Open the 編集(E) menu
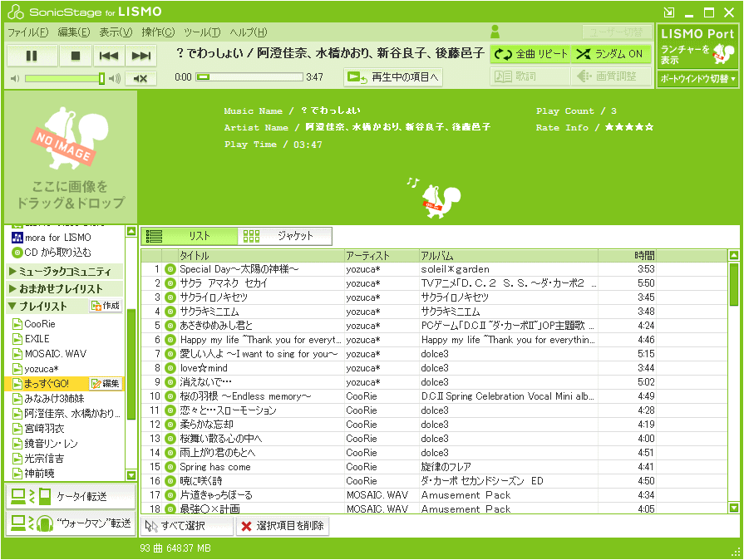The height and width of the screenshot is (560, 744). pyautogui.click(x=73, y=32)
